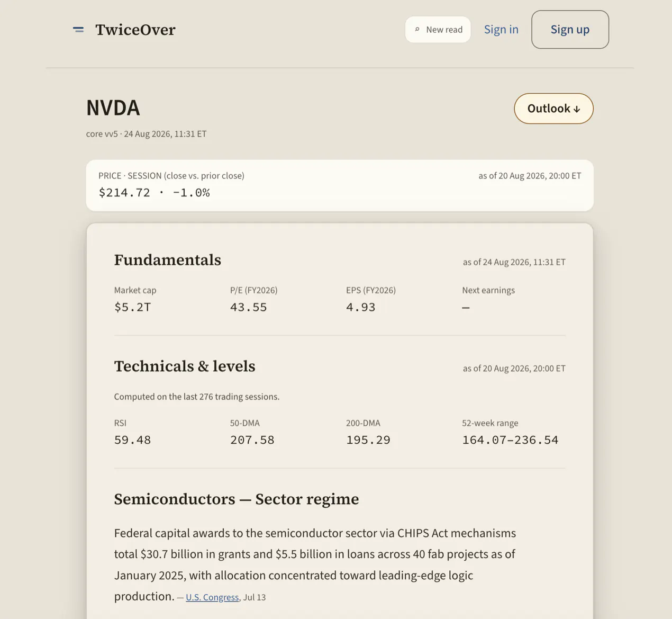This screenshot has height=619, width=672.
Task: Jump to Outlook section button
Action: (553, 109)
